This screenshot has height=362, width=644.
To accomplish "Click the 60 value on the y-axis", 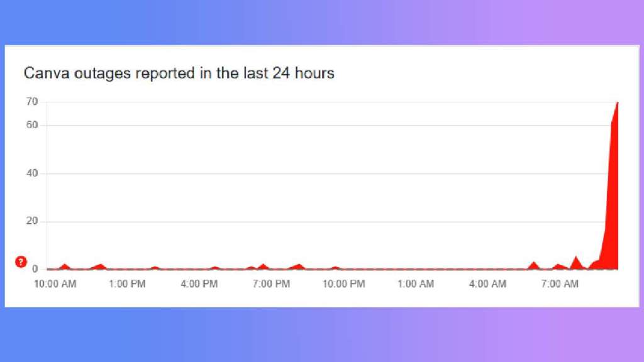I will point(32,125).
